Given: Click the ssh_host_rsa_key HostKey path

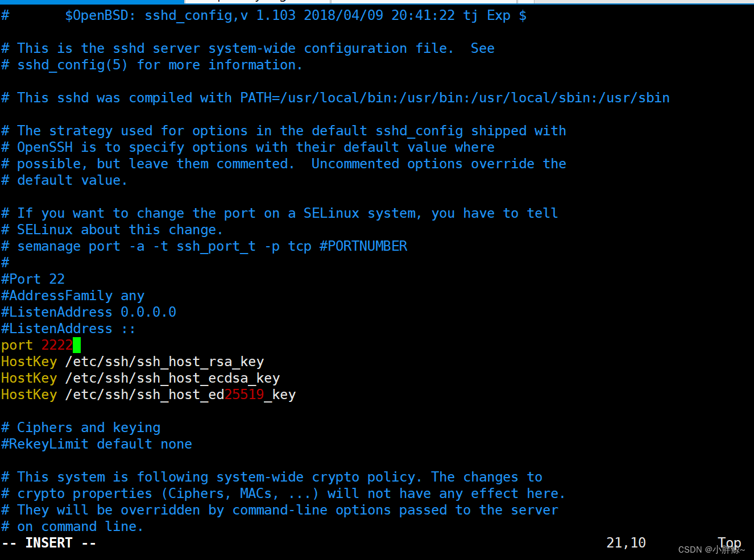Looking at the screenshot, I should 164,362.
